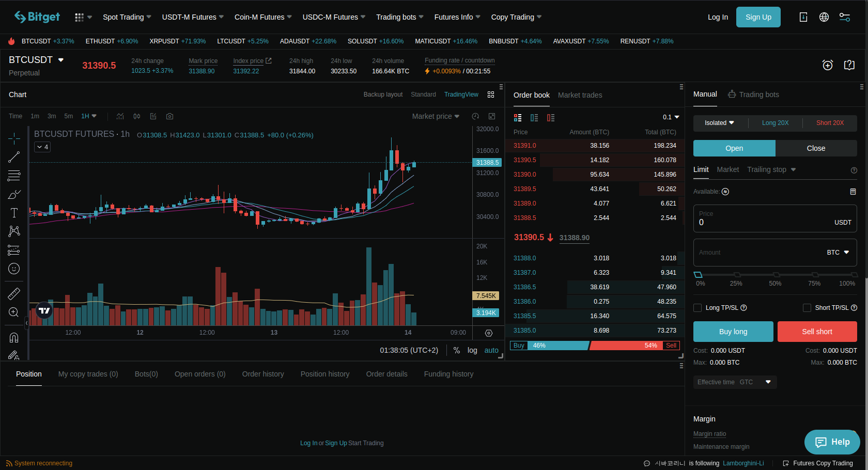The image size is (868, 470).
Task: Open the USDT-M Futures dropdown menu
Action: click(193, 17)
